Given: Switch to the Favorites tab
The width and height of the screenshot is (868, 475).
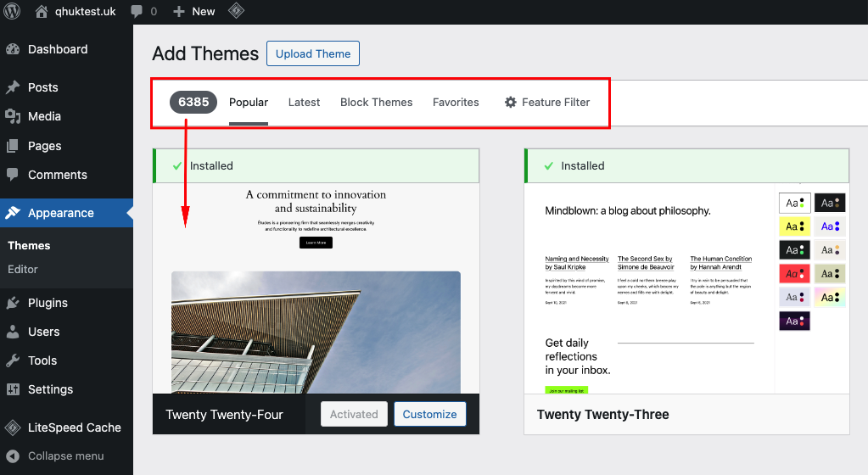Looking at the screenshot, I should pyautogui.click(x=456, y=103).
